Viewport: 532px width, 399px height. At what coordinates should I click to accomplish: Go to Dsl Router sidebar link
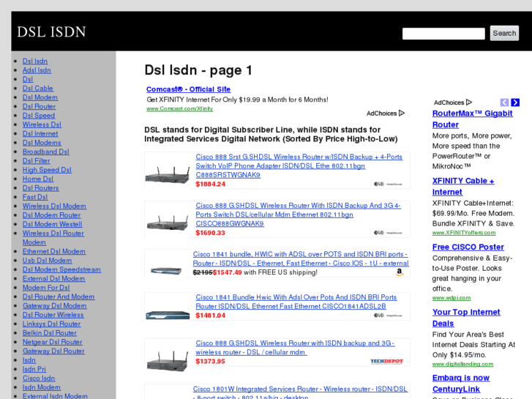[39, 107]
